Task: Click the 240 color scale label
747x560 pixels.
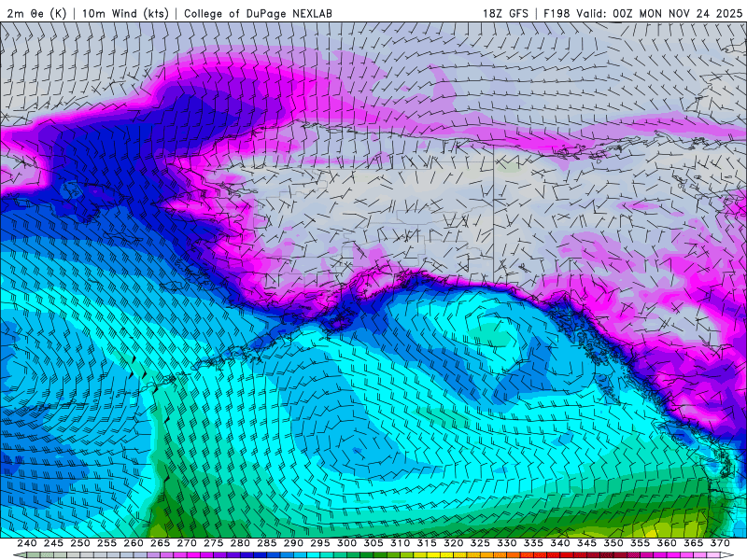Action: coord(27,543)
